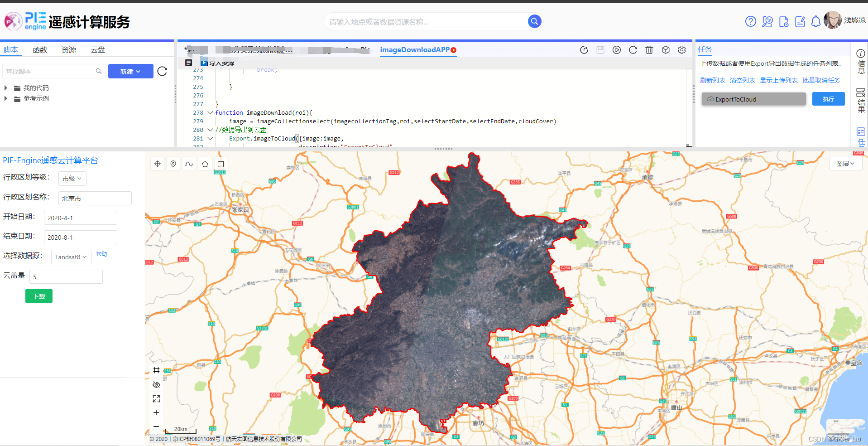The width and height of the screenshot is (868, 446).
Task: Click the cube package icon
Action: (x=666, y=50)
